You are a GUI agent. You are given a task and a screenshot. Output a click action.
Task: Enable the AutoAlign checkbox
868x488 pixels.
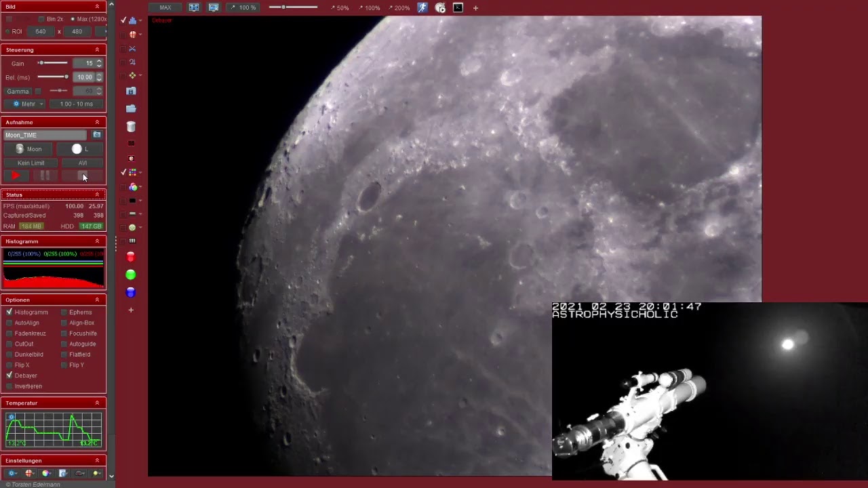9,323
